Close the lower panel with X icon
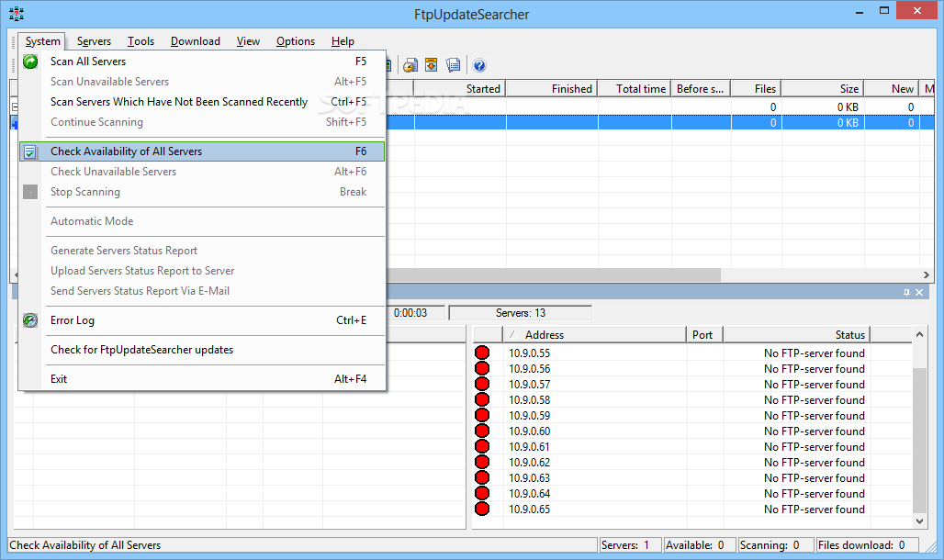Viewport: 944px width, 560px height. click(x=919, y=292)
